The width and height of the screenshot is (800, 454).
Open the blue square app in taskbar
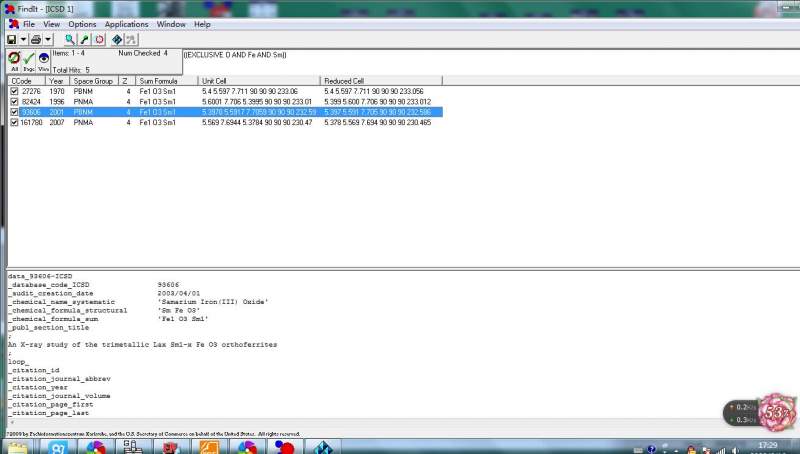58,447
